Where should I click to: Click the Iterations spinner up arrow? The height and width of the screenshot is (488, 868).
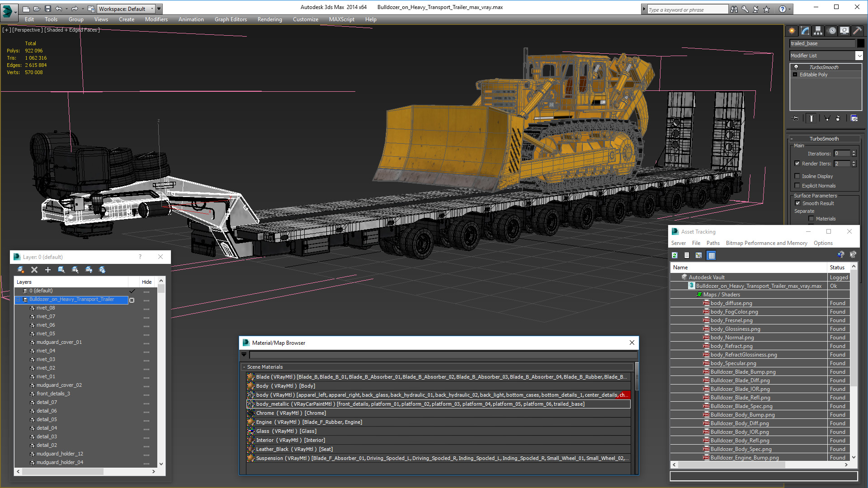(x=854, y=152)
